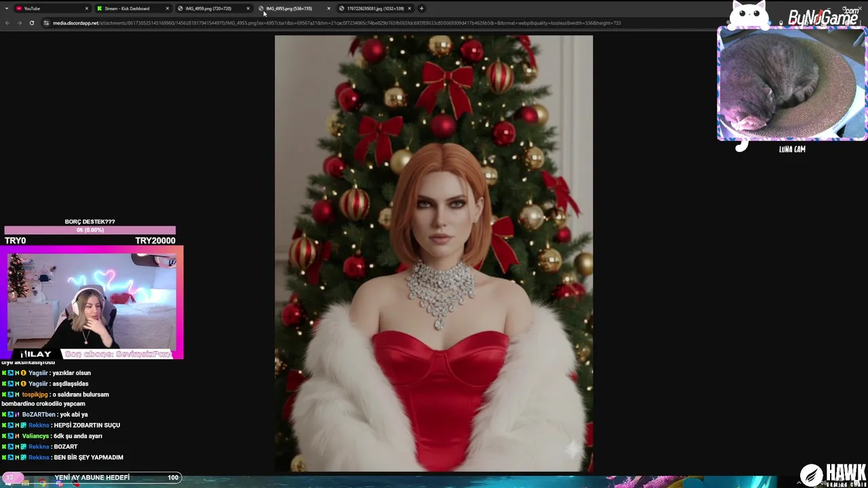The width and height of the screenshot is (868, 488).
Task: Click the BORÇ DESTEK donation progress bar
Action: tap(90, 230)
